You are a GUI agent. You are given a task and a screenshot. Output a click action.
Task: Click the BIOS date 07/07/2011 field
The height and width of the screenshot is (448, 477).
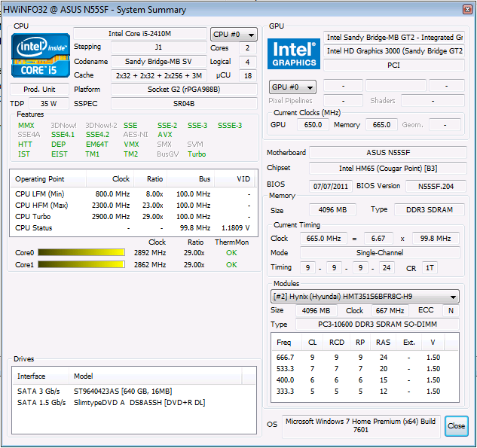click(x=331, y=186)
